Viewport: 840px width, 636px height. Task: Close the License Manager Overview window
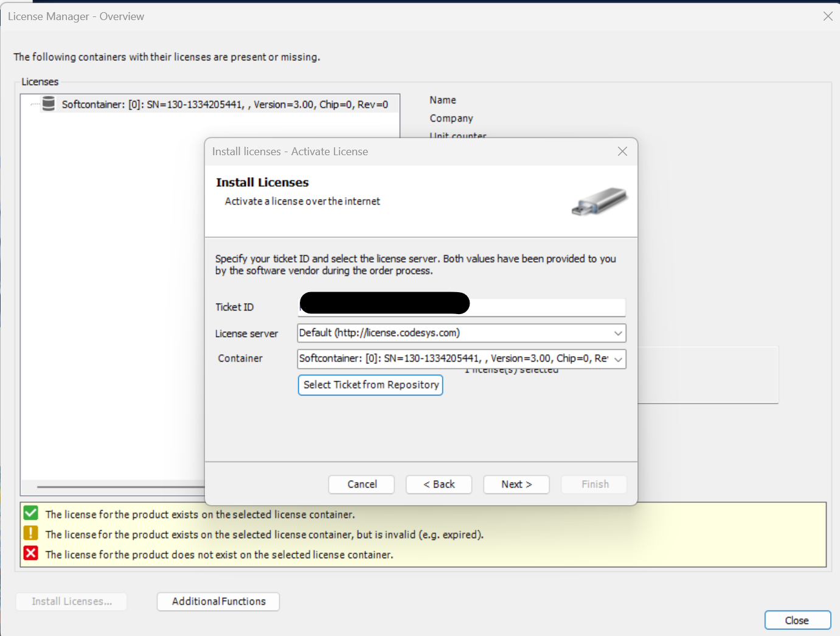[827, 16]
